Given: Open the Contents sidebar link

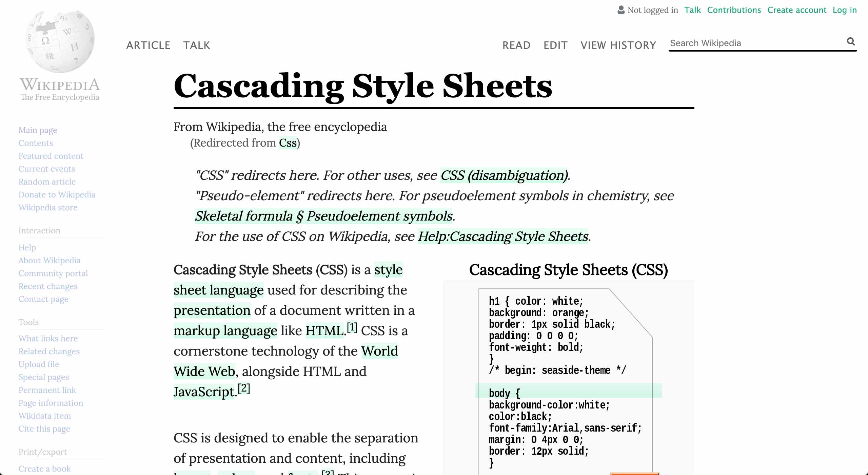Looking at the screenshot, I should click(x=36, y=143).
